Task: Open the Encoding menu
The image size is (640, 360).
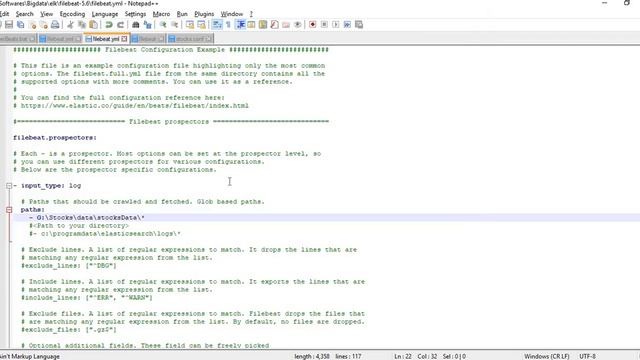Action: click(72, 14)
